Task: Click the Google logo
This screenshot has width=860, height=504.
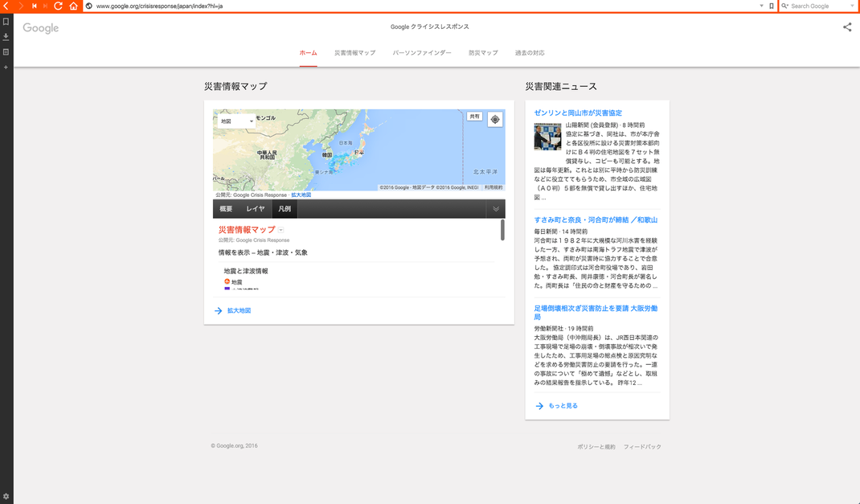Action: coord(40,28)
